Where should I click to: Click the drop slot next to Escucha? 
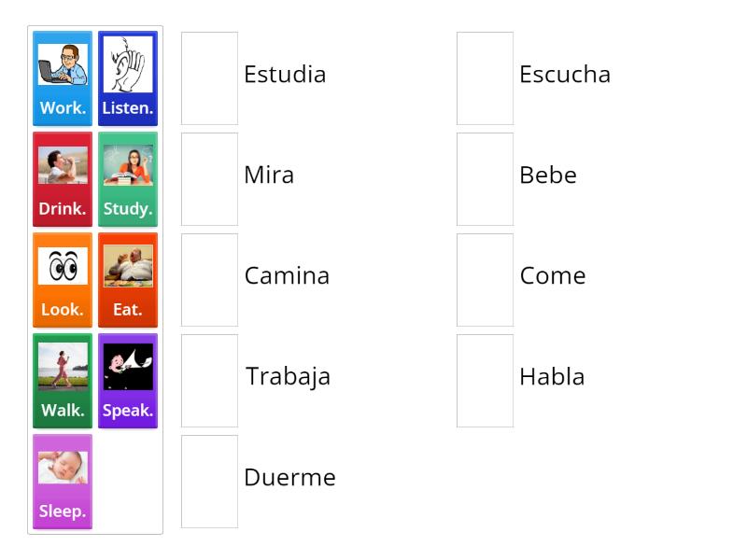[485, 78]
